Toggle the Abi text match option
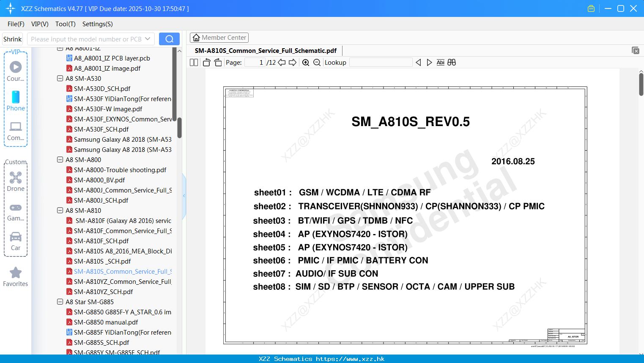644x363 pixels. pyautogui.click(x=440, y=63)
